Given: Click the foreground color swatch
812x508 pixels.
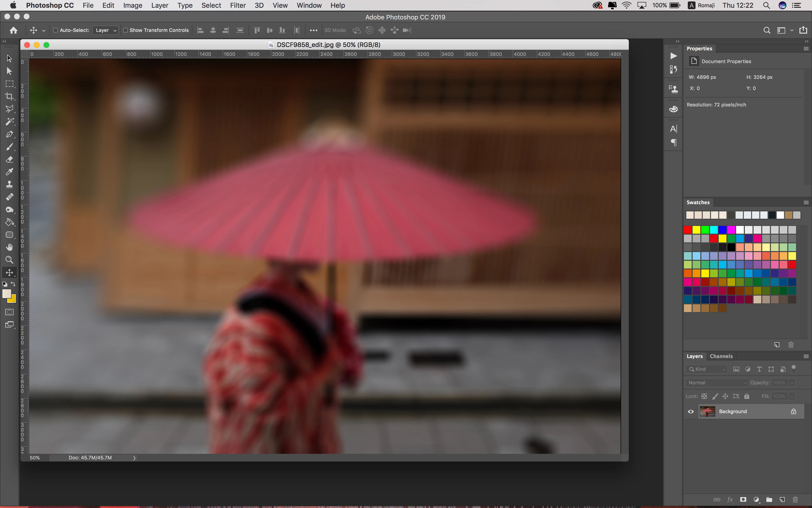Looking at the screenshot, I should coord(6,294).
